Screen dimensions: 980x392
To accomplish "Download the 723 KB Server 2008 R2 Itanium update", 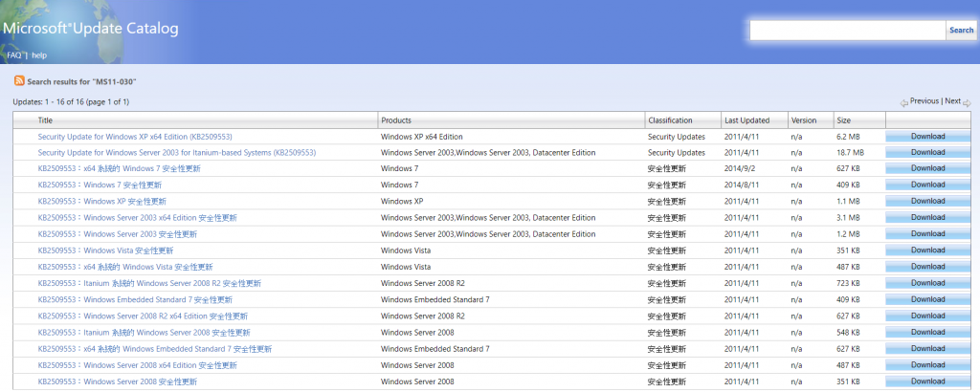I will click(927, 283).
